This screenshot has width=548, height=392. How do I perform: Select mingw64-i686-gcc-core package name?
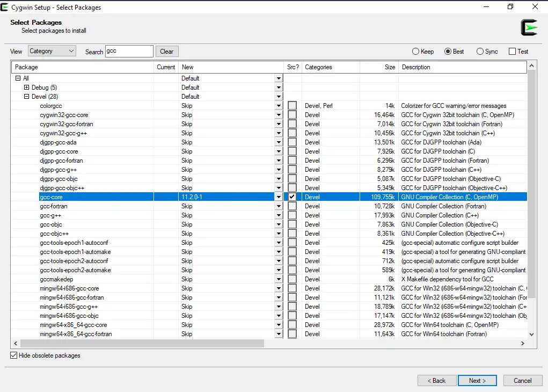[69, 288]
